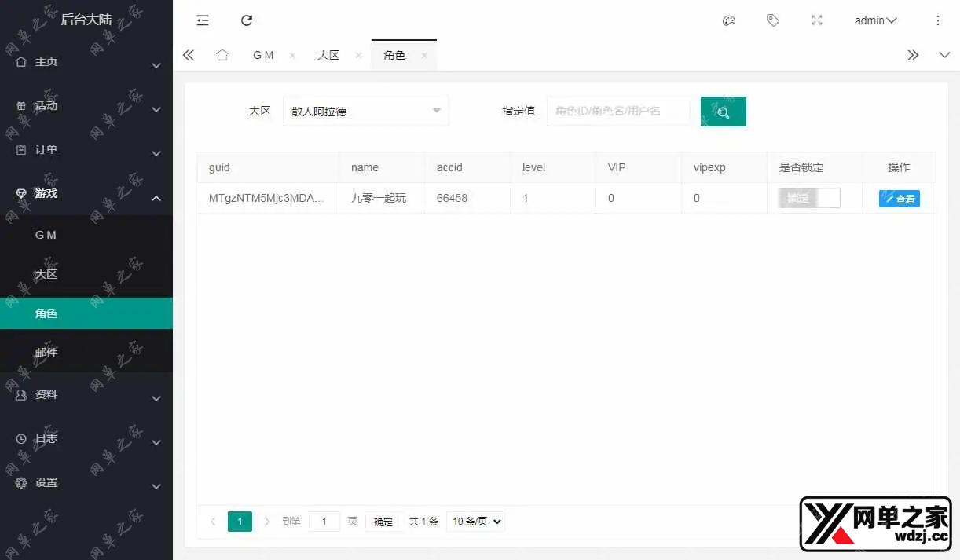The image size is (960, 560).
Task: Switch to the 大区 tab
Action: tap(328, 55)
